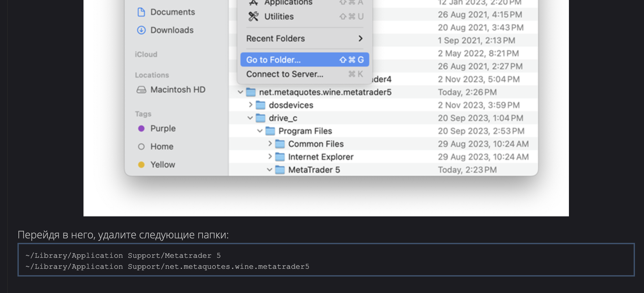Click the MetaTrader 5 folder icon
Screen dimensions: 644x293
280,170
